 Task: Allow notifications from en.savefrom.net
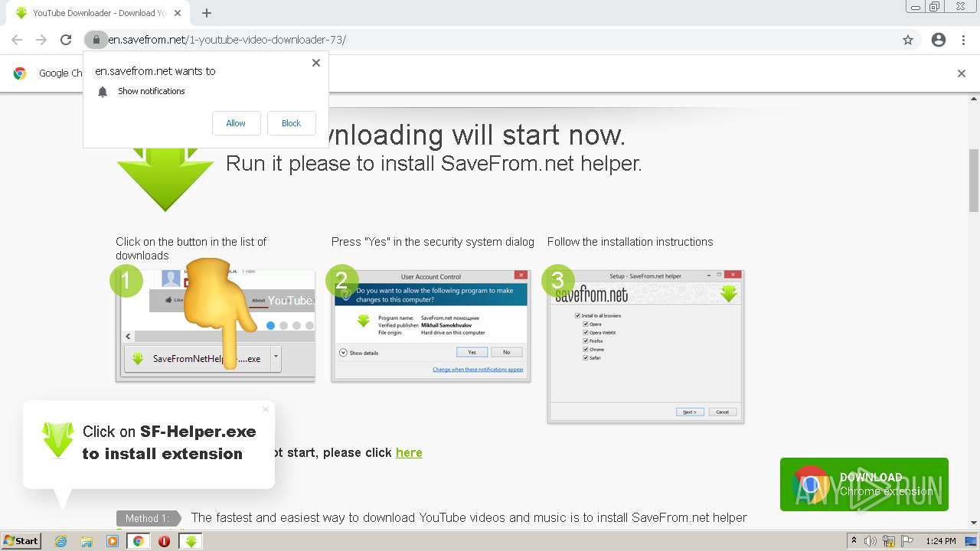(236, 123)
